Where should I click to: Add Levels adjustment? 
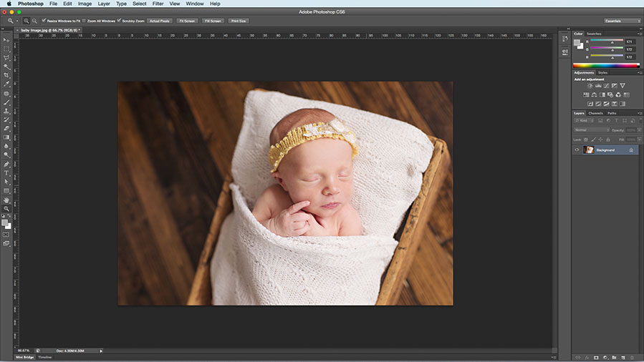(598, 86)
